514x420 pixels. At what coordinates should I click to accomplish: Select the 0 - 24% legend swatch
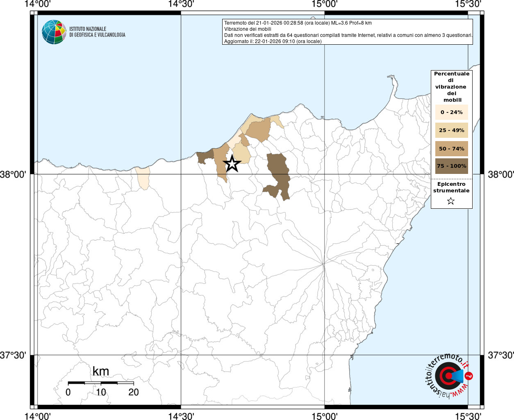point(451,112)
